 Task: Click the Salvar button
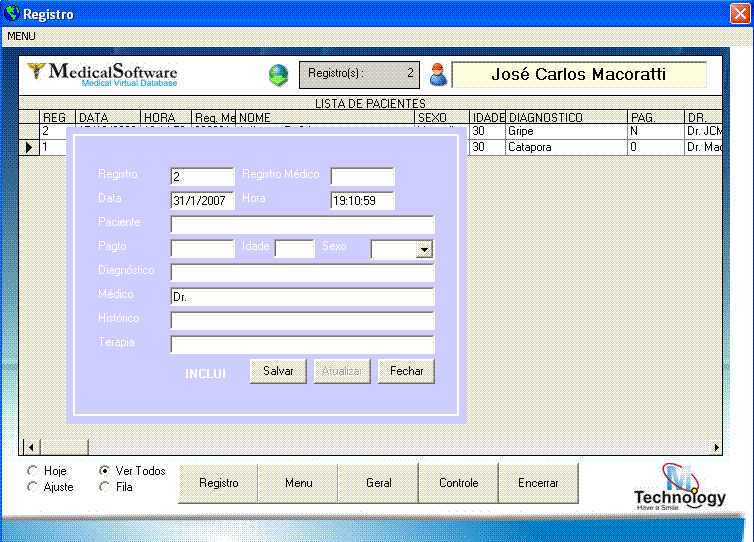[278, 371]
